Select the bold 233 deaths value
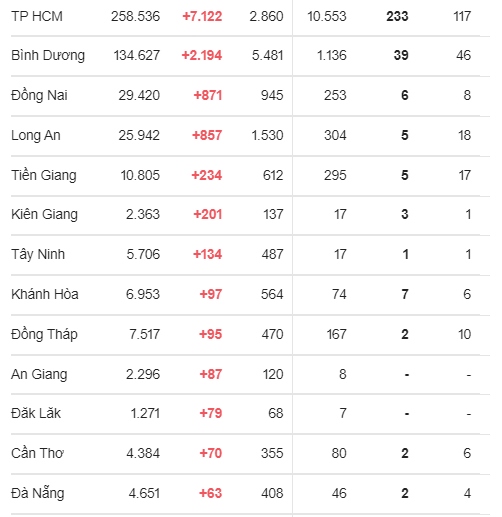The height and width of the screenshot is (517, 502). coord(397,16)
